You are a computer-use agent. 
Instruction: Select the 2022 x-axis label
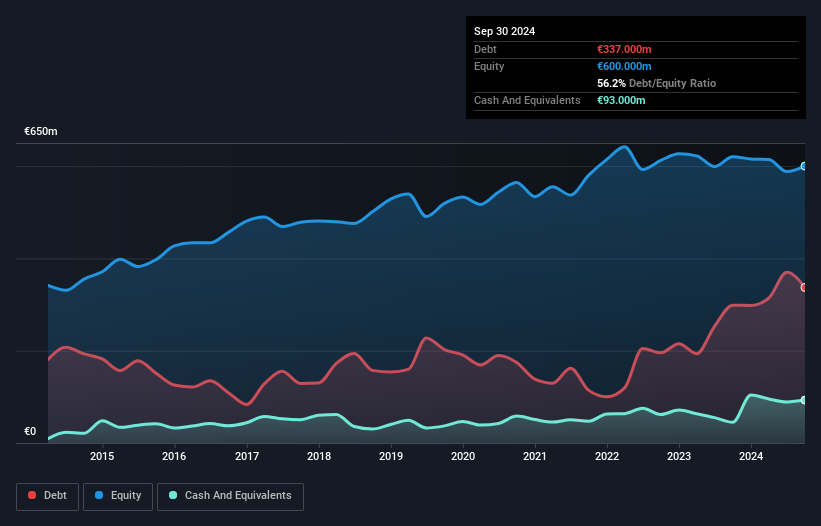[x=607, y=457]
